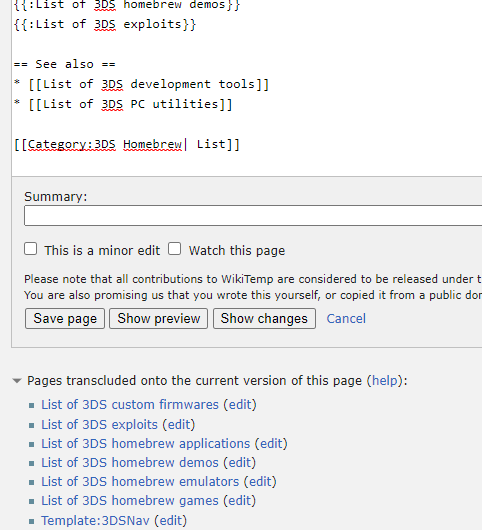The width and height of the screenshot is (482, 530).
Task: Click the Save page button
Action: [x=65, y=318]
